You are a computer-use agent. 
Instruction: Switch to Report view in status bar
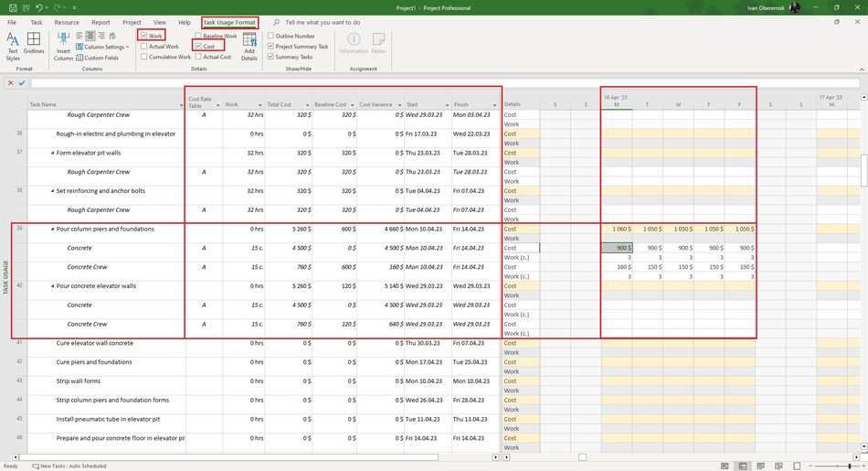coord(797,466)
